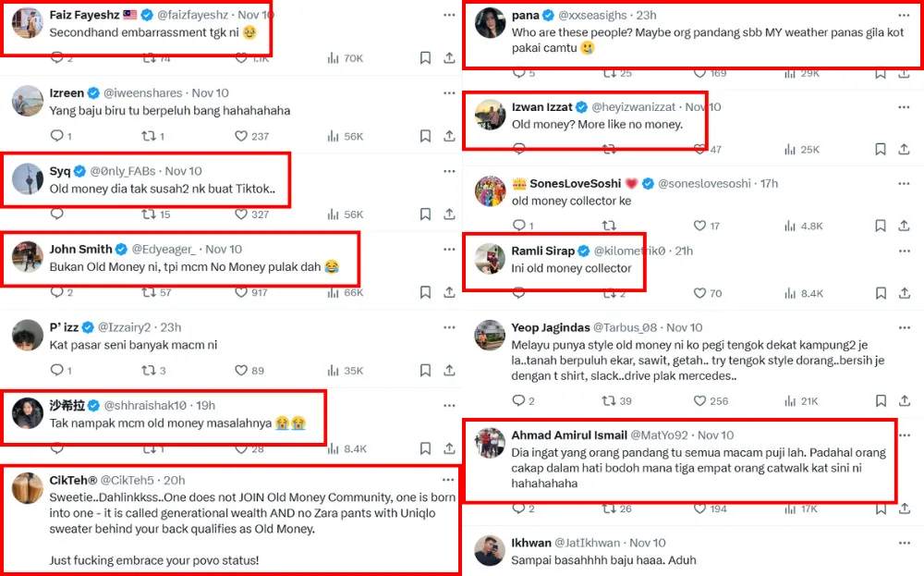This screenshot has width=924, height=576.
Task: Click Ikhwan's profile avatar
Action: tap(490, 551)
